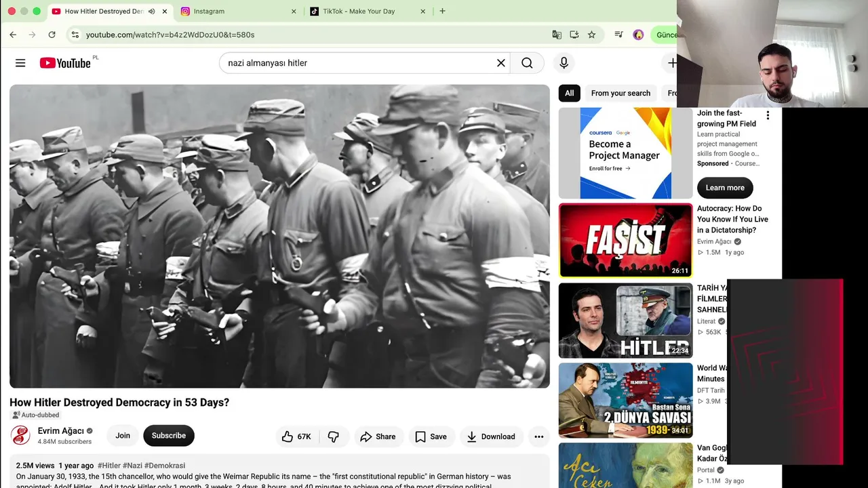Submit search with the magnifier button

point(527,63)
